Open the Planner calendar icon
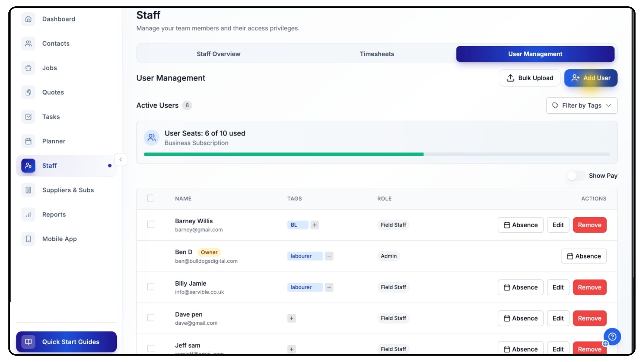Image resolution: width=644 pixels, height=362 pixels. click(x=29, y=141)
